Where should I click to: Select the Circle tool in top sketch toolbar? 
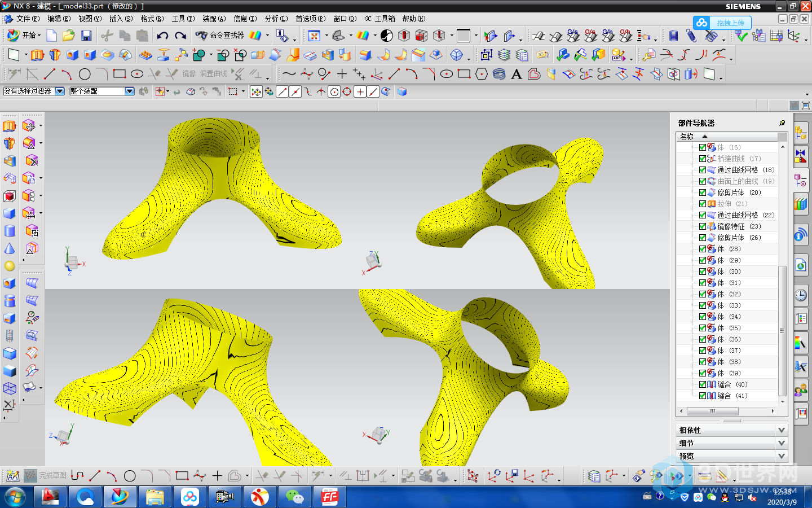tap(85, 74)
